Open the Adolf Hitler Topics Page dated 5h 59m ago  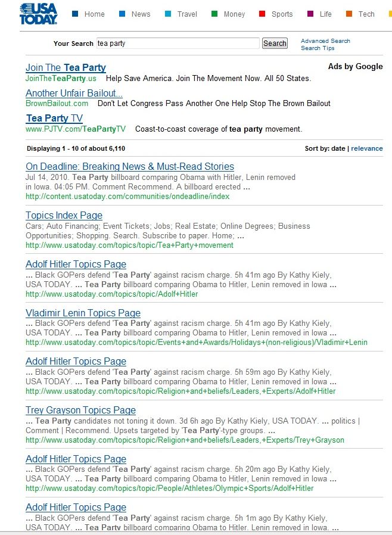point(76,361)
